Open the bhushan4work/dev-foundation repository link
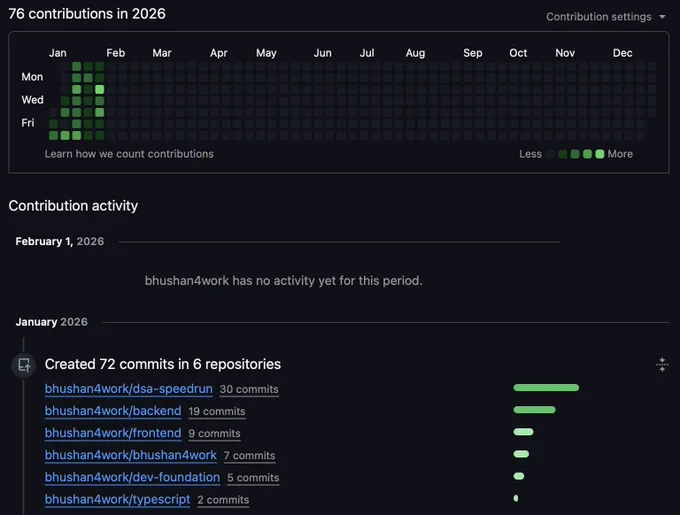Screen dimensions: 680x515 click(132, 477)
